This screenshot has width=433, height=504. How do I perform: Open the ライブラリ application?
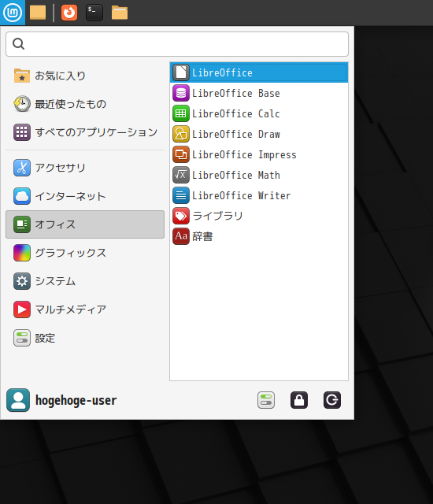point(259,216)
